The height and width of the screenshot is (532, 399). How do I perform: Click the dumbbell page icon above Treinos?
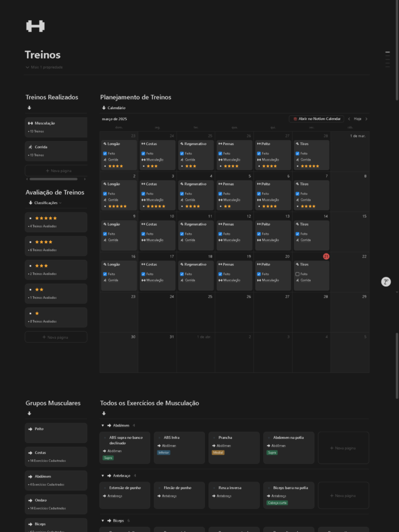[x=35, y=26]
